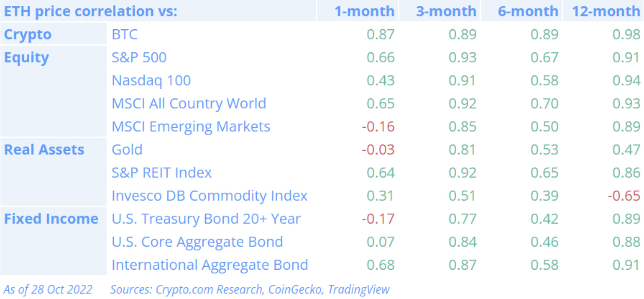Click Invesco DB Commodity Index label

point(209,196)
